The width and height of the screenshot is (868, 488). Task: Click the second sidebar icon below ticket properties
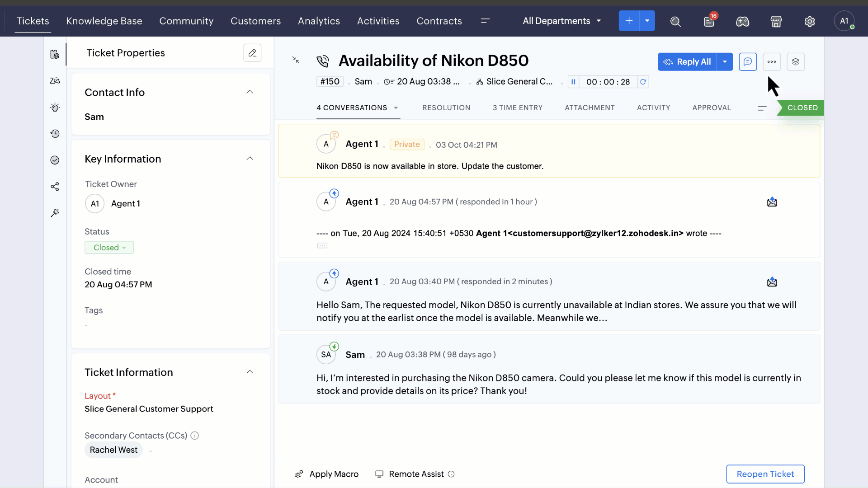[55, 81]
